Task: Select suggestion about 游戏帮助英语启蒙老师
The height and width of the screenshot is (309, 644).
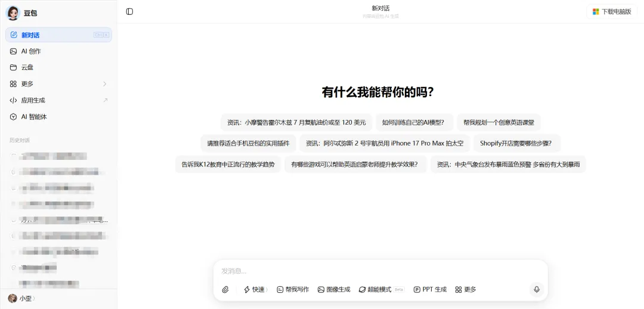Action: click(x=355, y=165)
